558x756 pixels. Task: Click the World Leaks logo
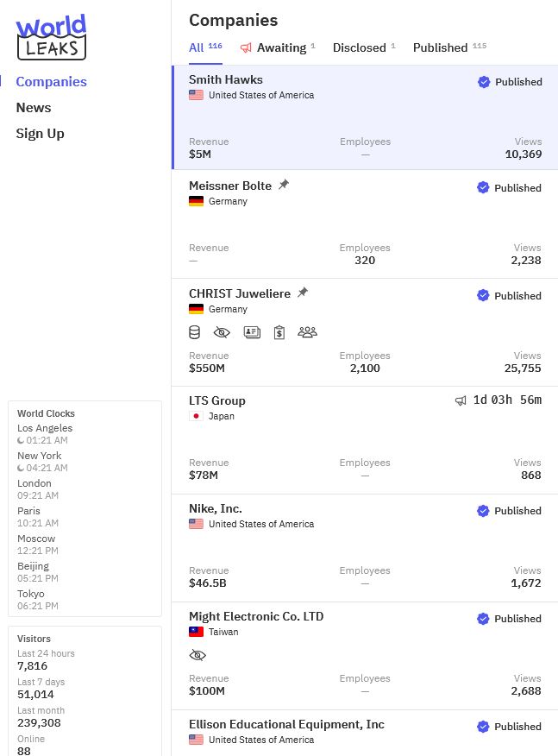pos(51,36)
